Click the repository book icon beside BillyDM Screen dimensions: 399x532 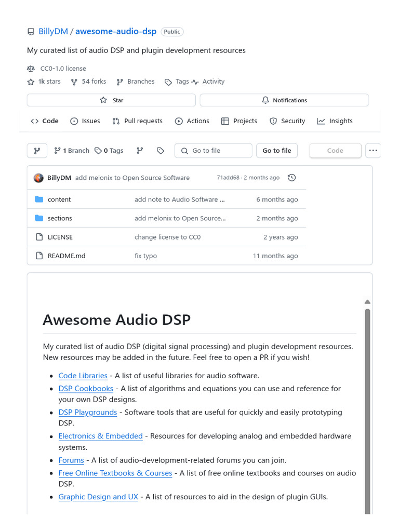pos(31,32)
